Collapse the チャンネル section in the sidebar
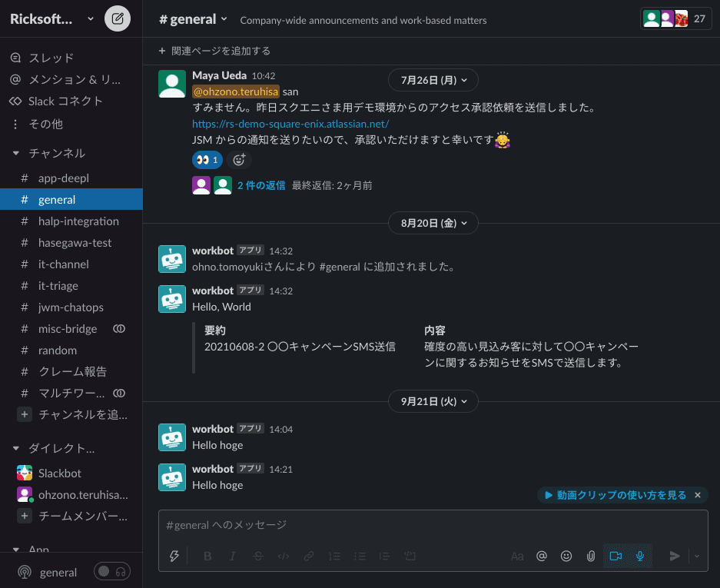Screen dimensions: 720x588 pos(16,153)
